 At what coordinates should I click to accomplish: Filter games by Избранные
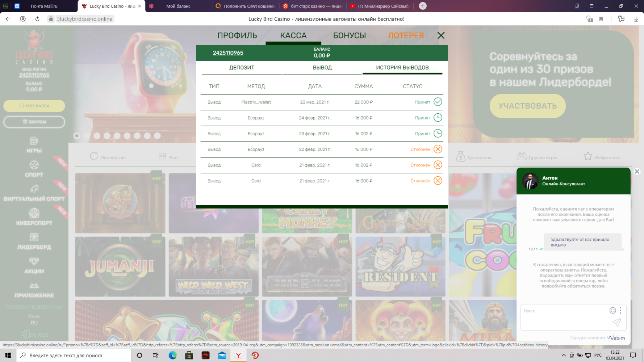[x=602, y=157]
